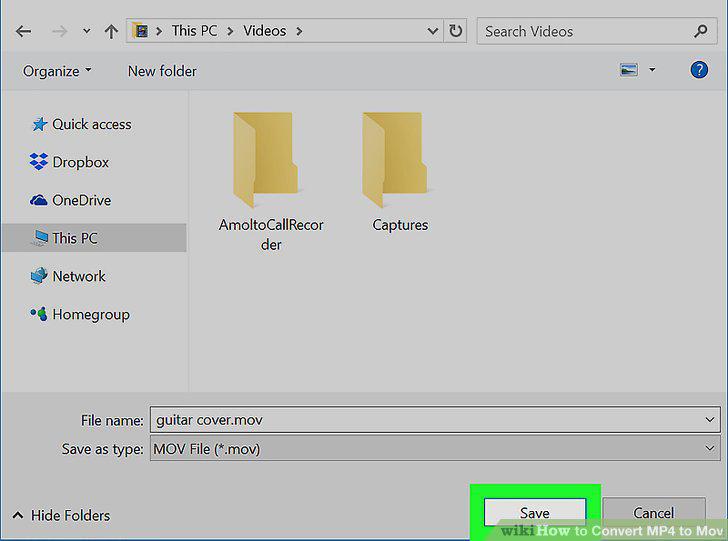Screen dimensions: 728x541
Task: Click the Cancel button
Action: pos(654,513)
